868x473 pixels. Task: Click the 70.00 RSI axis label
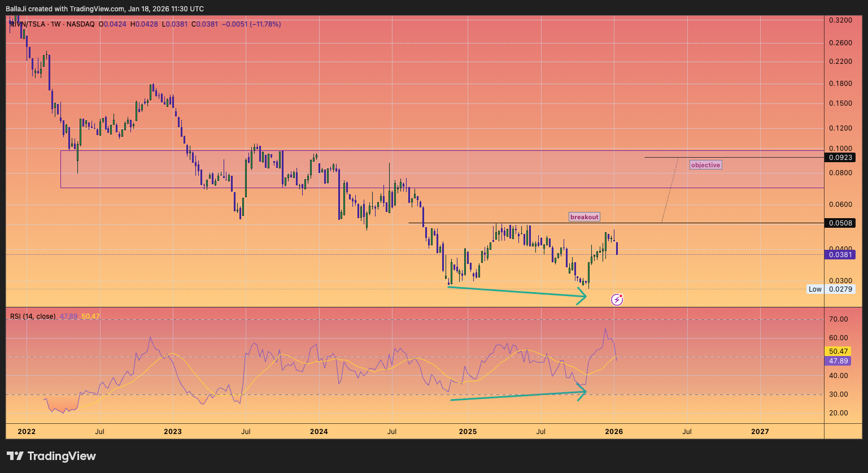coord(838,319)
